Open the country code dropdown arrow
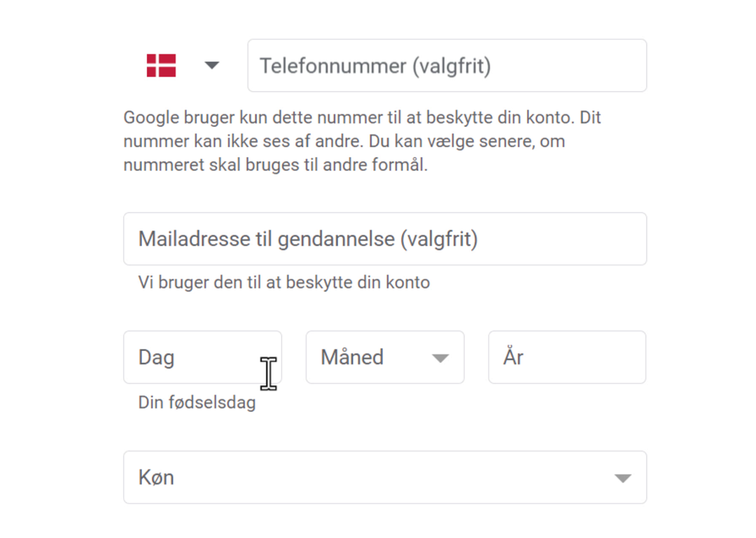 click(x=211, y=65)
